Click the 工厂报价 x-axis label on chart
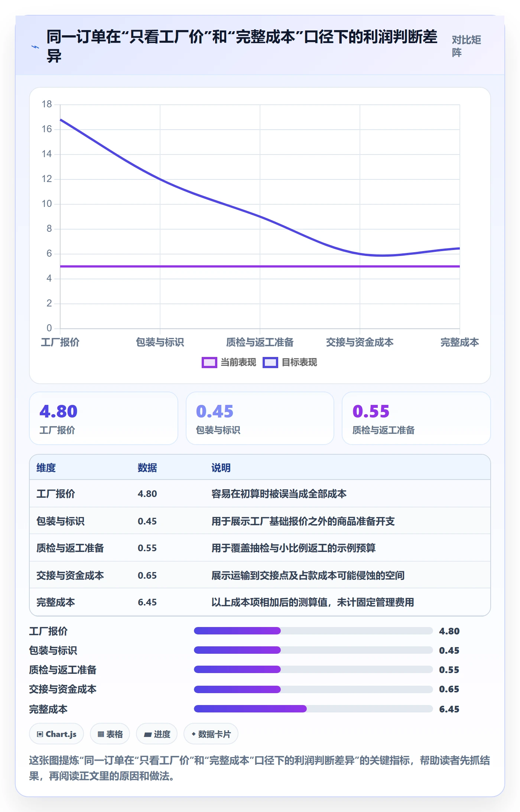 pos(60,342)
